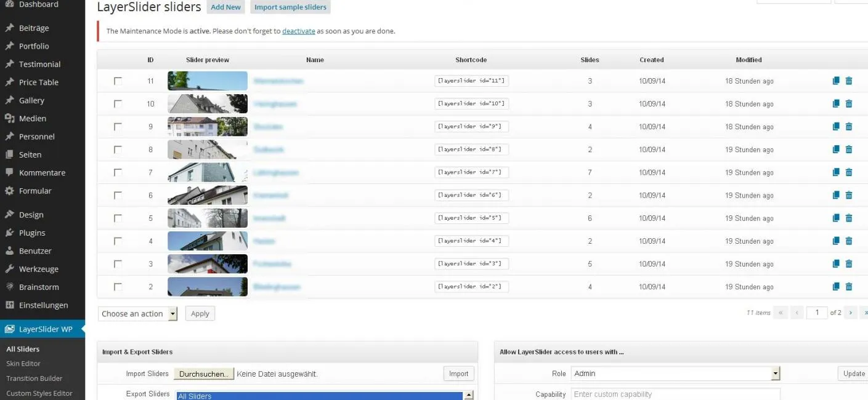868x400 pixels.
Task: Open Einstellungen settings in sidebar
Action: point(43,305)
